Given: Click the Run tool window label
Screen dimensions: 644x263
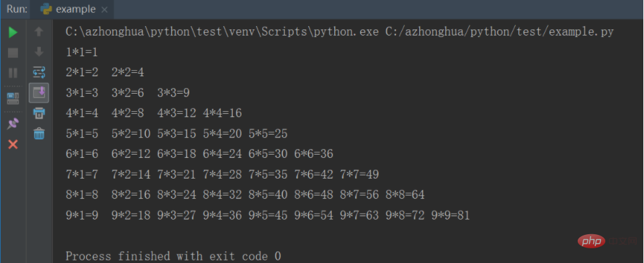Looking at the screenshot, I should (17, 9).
